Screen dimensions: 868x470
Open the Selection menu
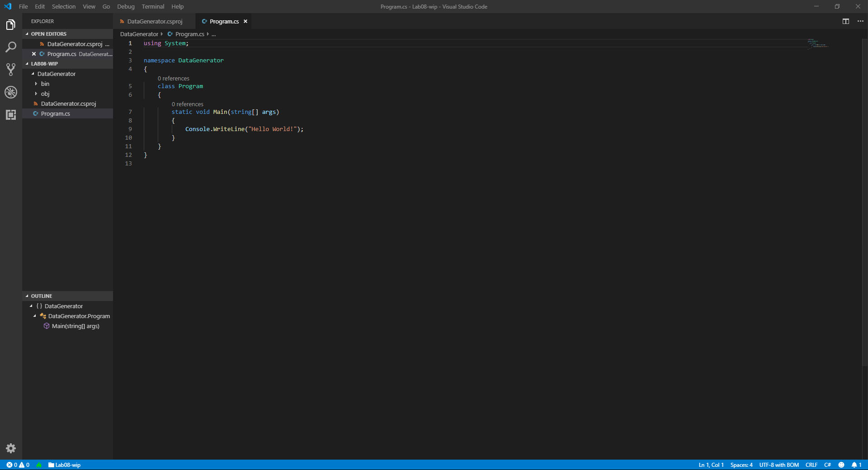click(64, 6)
